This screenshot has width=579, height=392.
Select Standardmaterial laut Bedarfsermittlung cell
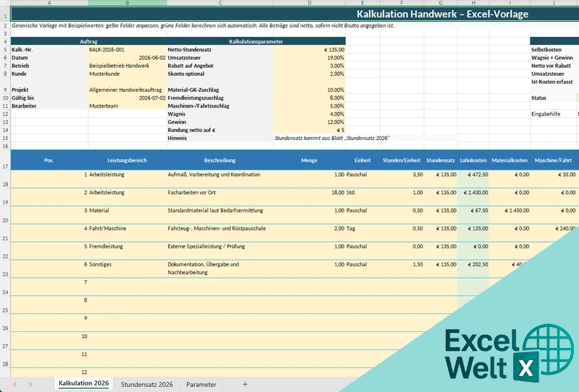[220, 215]
